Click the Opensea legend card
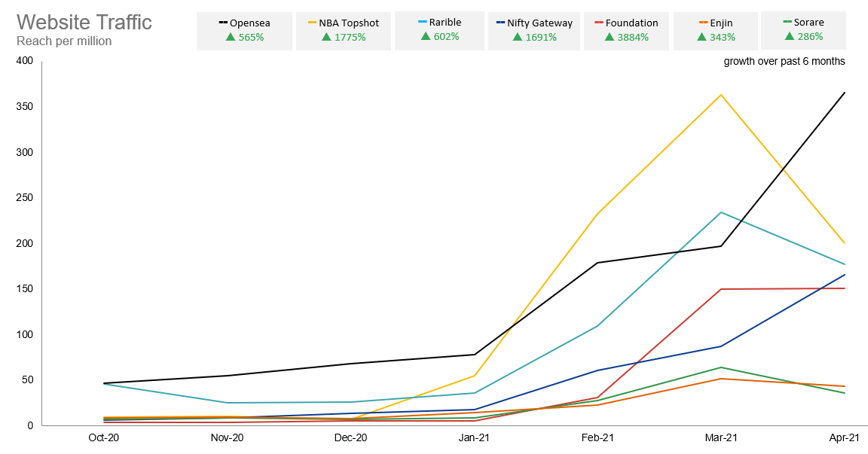The width and height of the screenshot is (868, 454). tap(244, 32)
